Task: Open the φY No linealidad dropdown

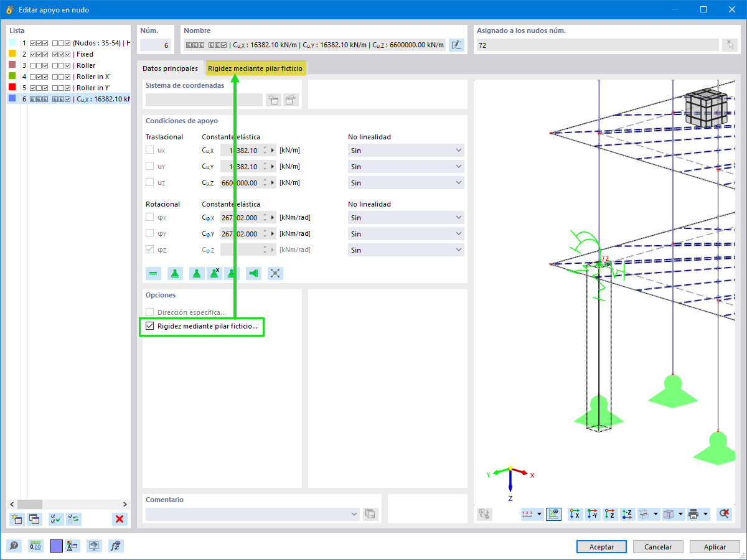Action: pos(406,234)
